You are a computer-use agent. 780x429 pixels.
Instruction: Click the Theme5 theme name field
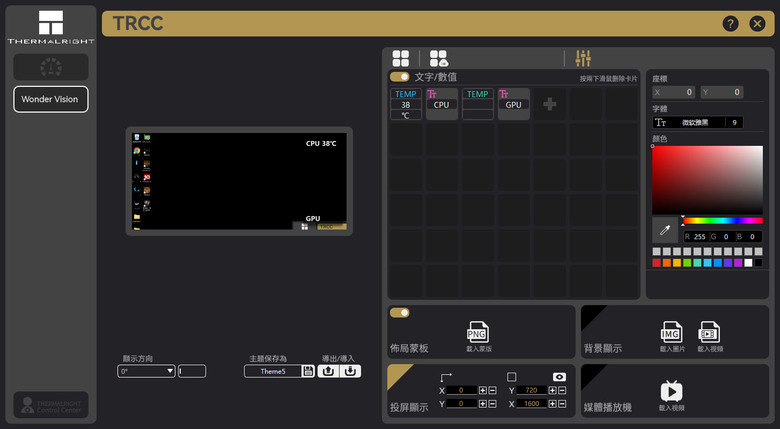pyautogui.click(x=273, y=371)
